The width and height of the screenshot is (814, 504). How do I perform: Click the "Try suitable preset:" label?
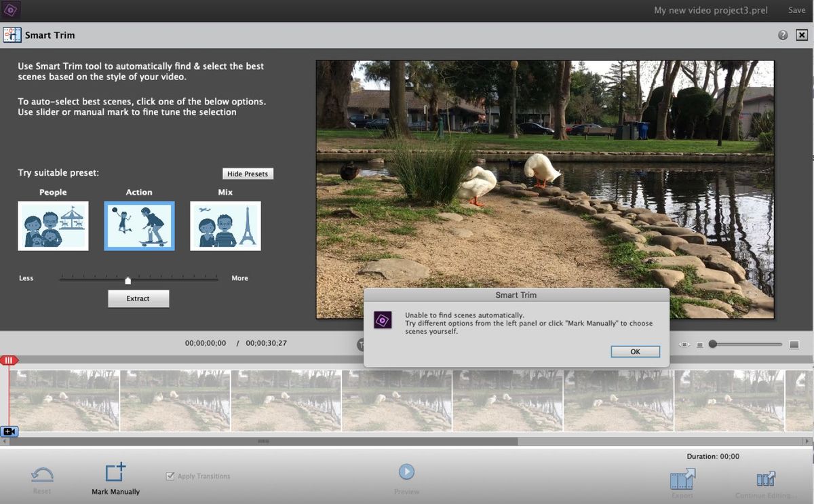click(58, 173)
